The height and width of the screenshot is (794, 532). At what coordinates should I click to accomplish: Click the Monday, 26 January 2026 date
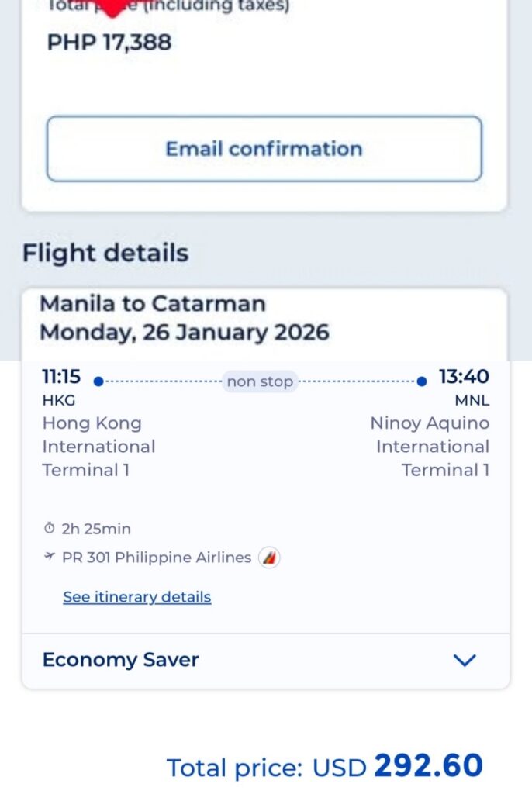tap(185, 333)
